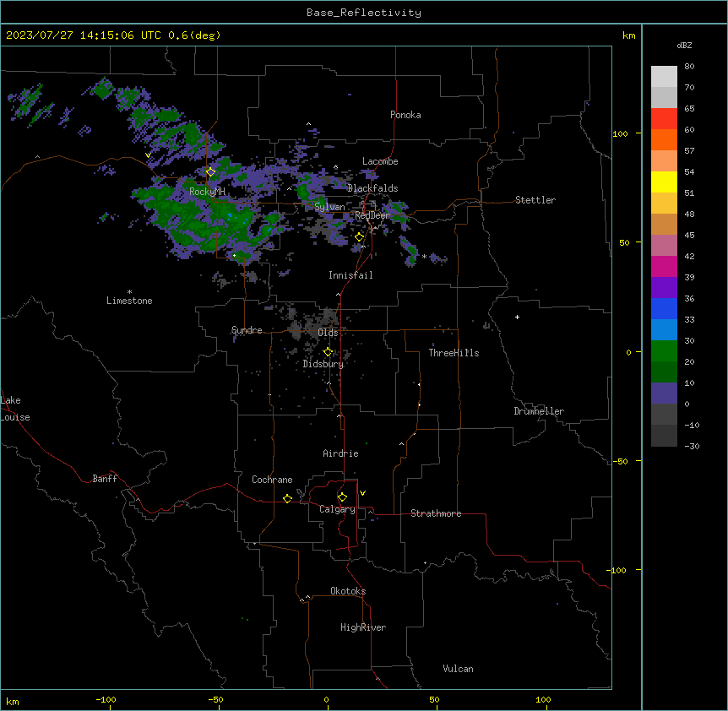The image size is (728, 711).
Task: Select the bright green 20-30 dBZ swatch
Action: 664,351
